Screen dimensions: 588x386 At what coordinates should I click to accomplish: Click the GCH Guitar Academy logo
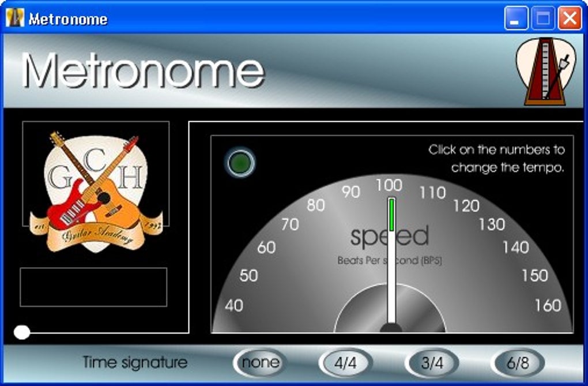pos(96,192)
